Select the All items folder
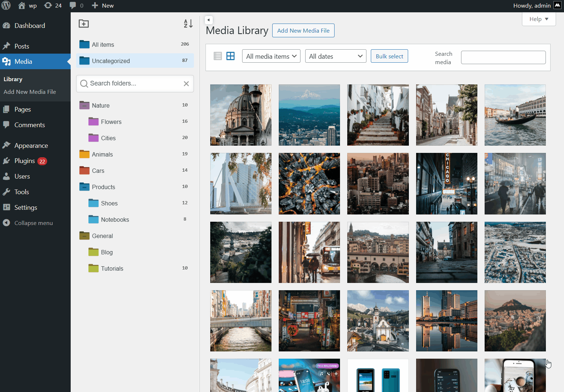Screen dimensions: 564x392 pyautogui.click(x=135, y=44)
